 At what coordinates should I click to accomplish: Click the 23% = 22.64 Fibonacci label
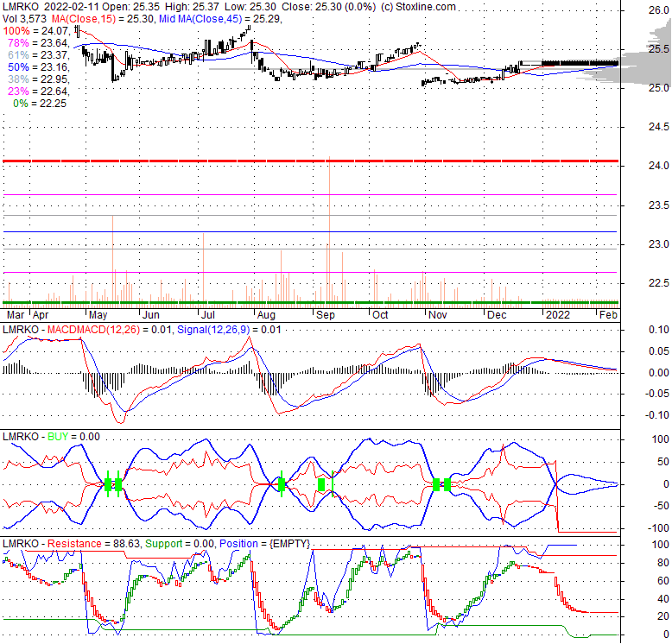[39, 92]
